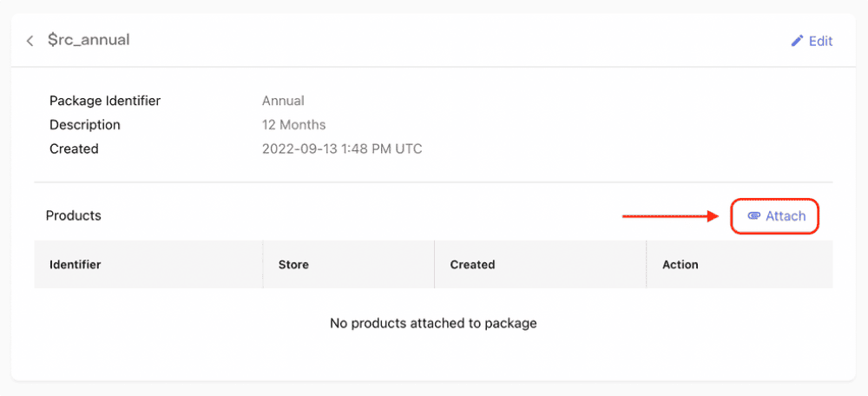The image size is (868, 396).
Task: Click the pencil icon next to Edit
Action: click(797, 41)
